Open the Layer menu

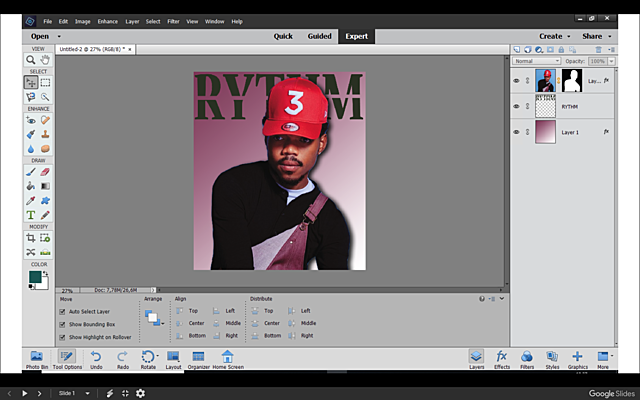click(x=132, y=22)
